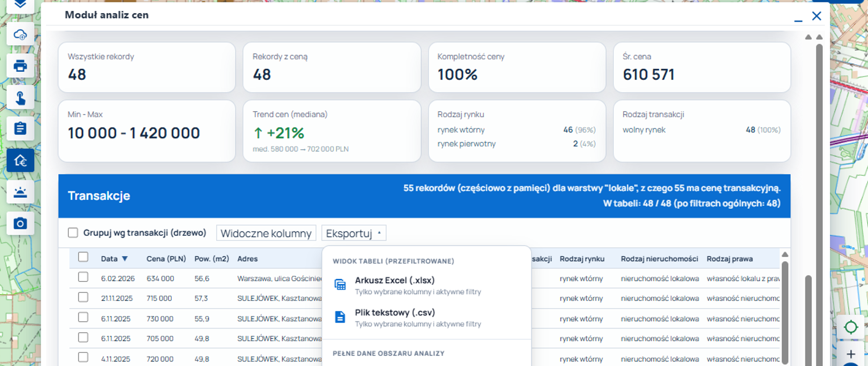
Task: Select the touch pointer identify tool
Action: [20, 98]
